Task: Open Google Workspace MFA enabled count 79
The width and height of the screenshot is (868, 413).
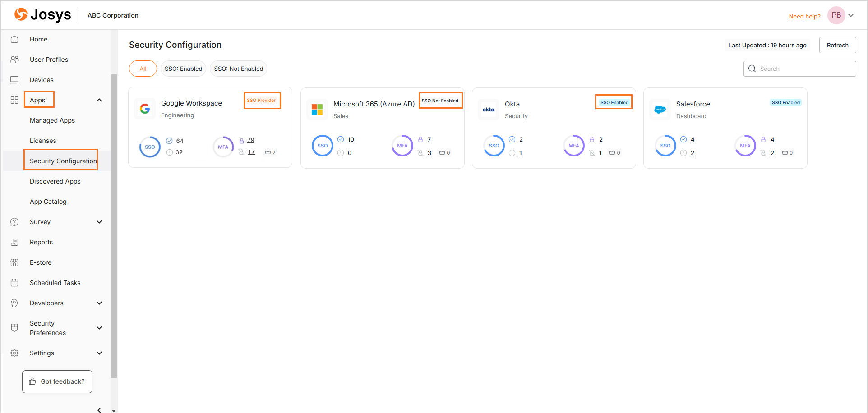Action: coord(251,140)
